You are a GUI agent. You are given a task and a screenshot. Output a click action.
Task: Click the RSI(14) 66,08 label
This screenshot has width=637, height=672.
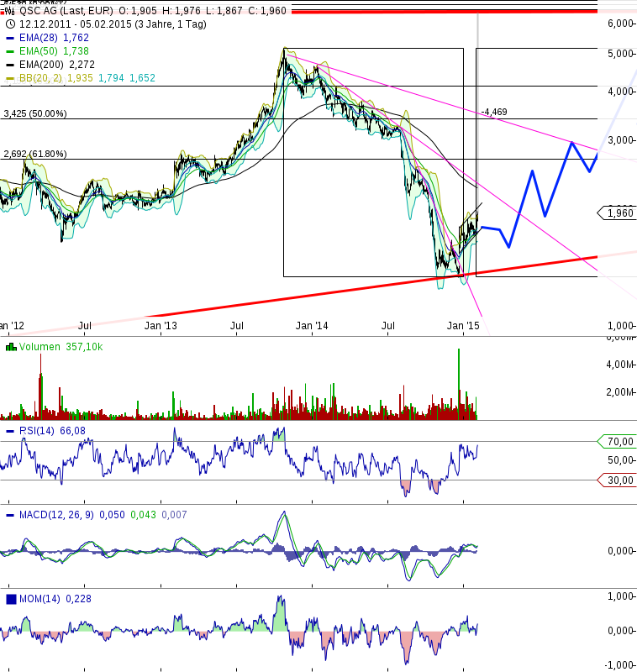(52, 431)
